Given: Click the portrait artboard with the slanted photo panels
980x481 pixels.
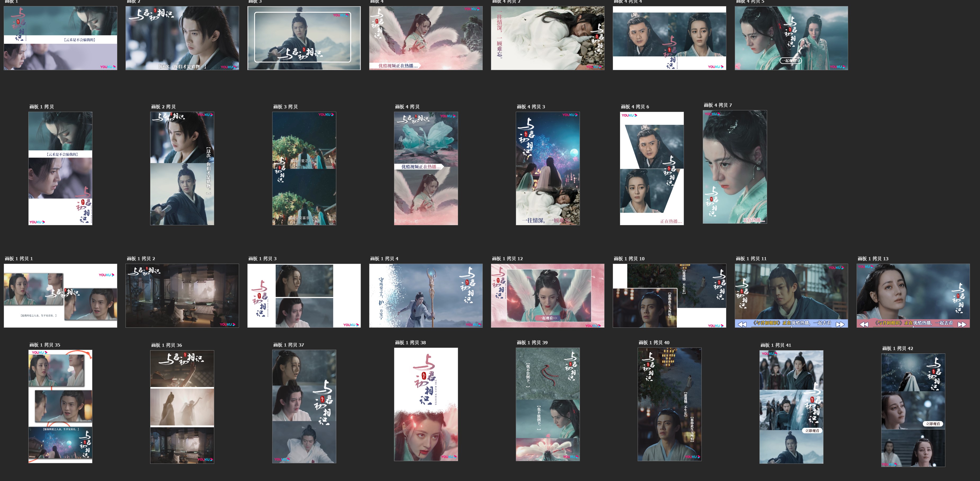Looking at the screenshot, I should (x=652, y=168).
